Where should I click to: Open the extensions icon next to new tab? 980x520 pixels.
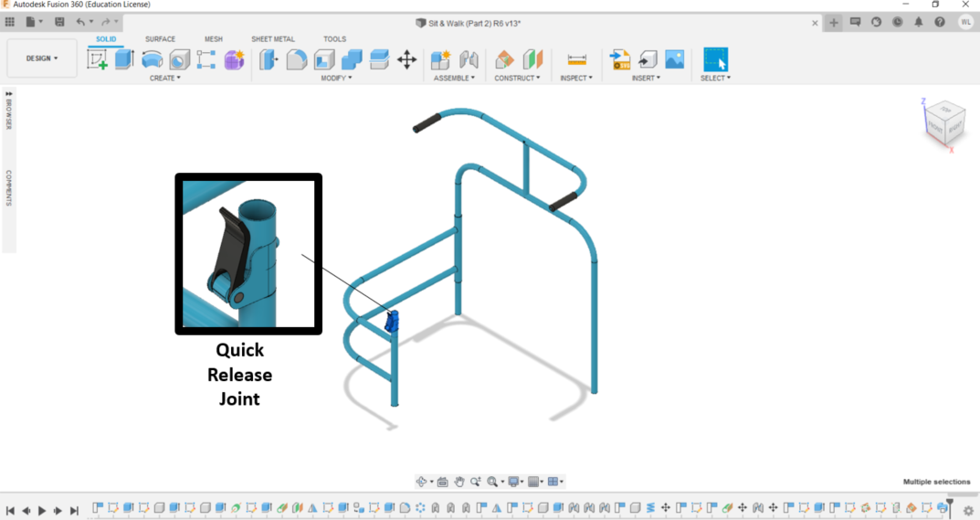point(856,22)
